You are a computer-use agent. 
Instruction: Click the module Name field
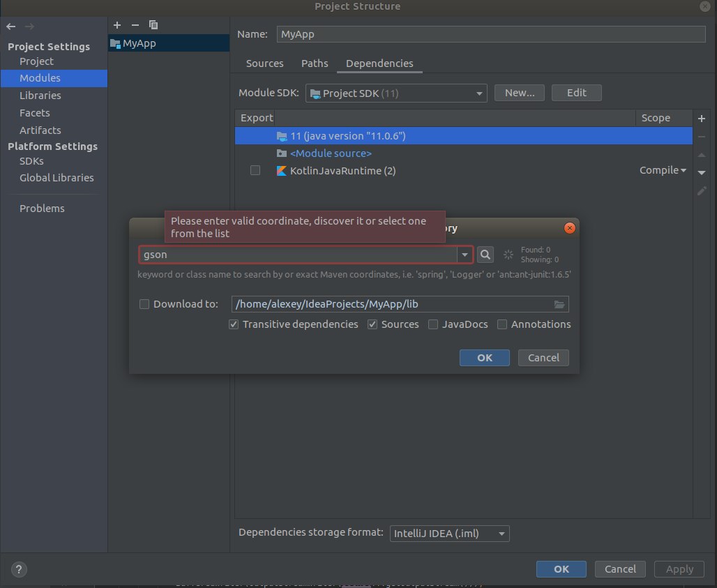point(491,34)
